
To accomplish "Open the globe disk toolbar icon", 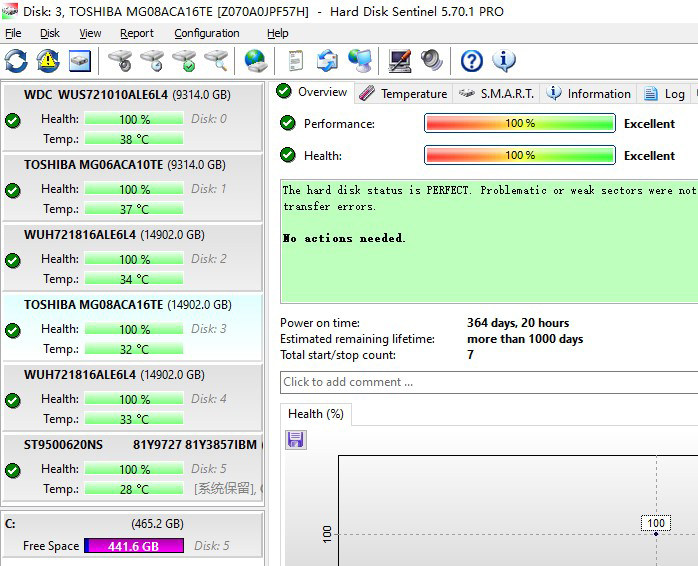I will pos(256,61).
